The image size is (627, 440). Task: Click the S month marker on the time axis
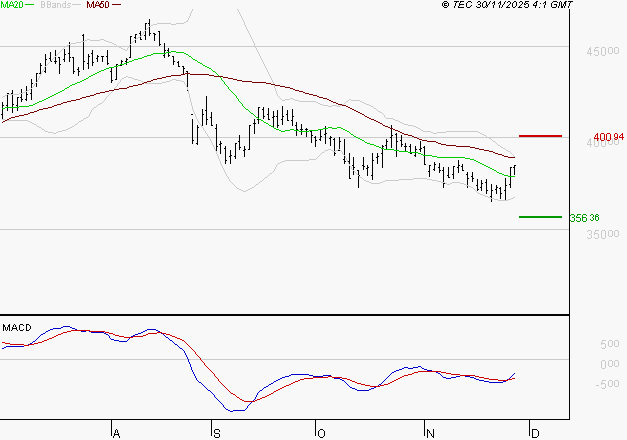click(x=217, y=434)
